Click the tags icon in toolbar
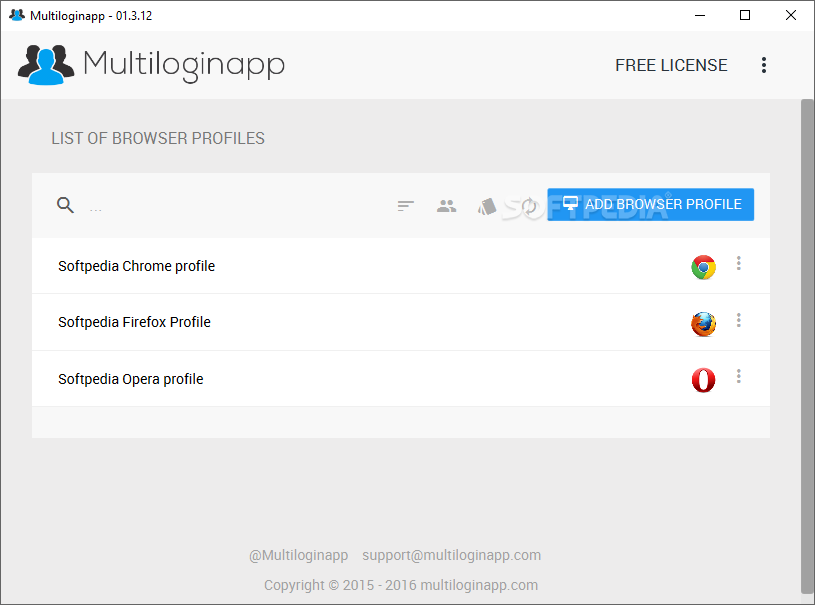This screenshot has height=605, width=815. point(487,206)
